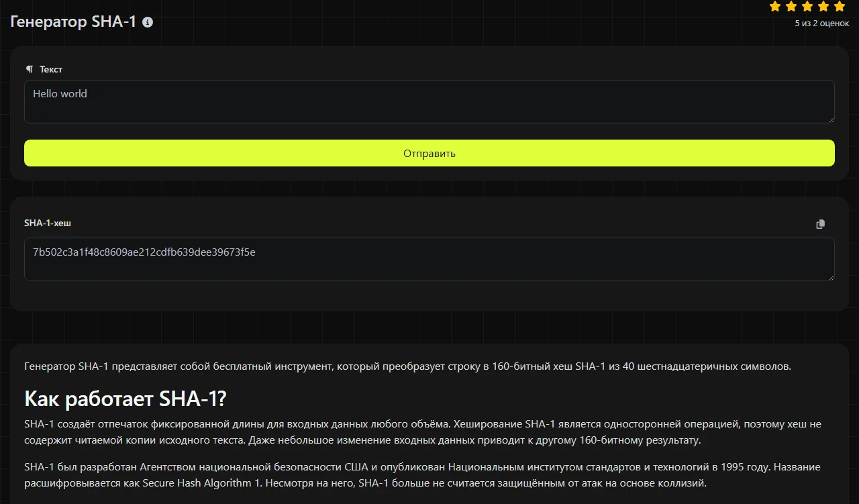Image resolution: width=859 pixels, height=504 pixels.
Task: Copy the SHA-1 hash with the copy icon
Action: point(820,224)
